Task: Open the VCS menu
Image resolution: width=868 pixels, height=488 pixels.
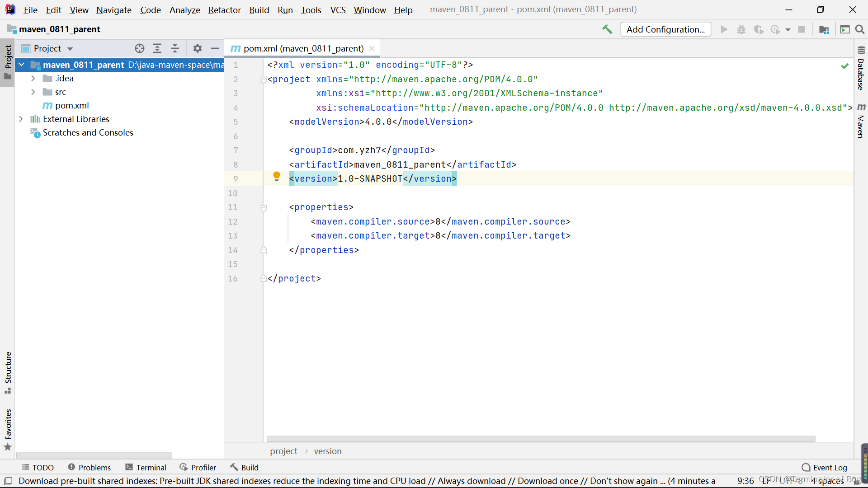Action: 338,9
